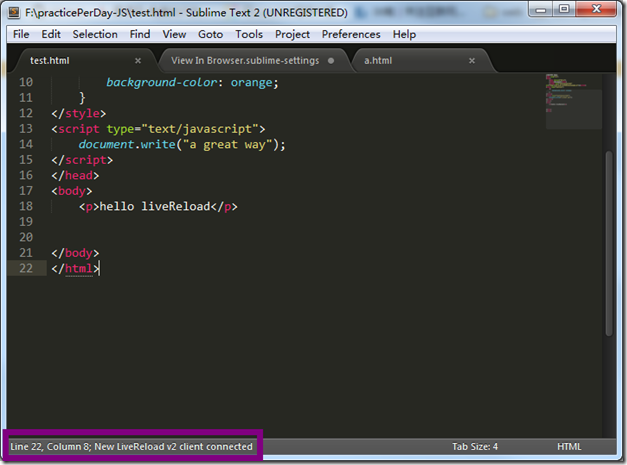This screenshot has height=465, width=627.
Task: Open the Find menu
Action: point(140,34)
